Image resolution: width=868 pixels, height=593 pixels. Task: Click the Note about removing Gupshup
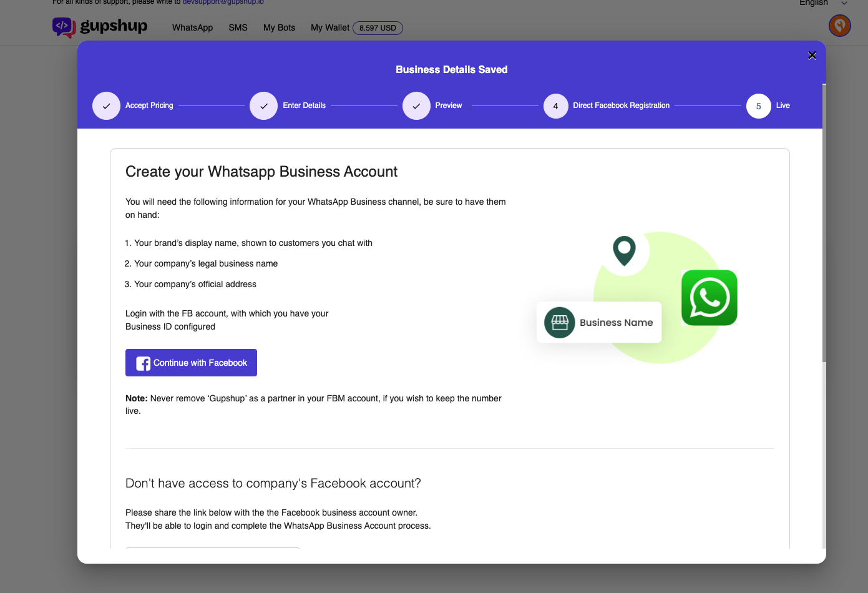(x=313, y=404)
